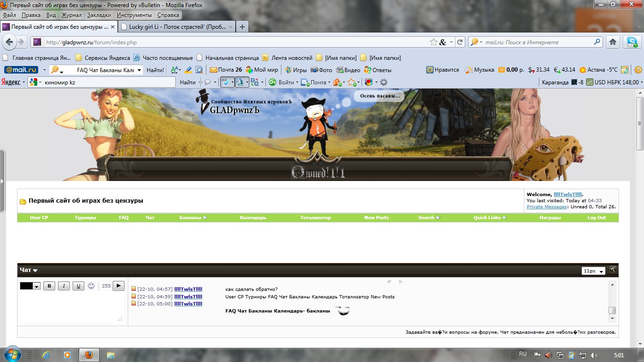The width and height of the screenshot is (644, 362).
Task: Open the Закладки menu
Action: coord(99,15)
